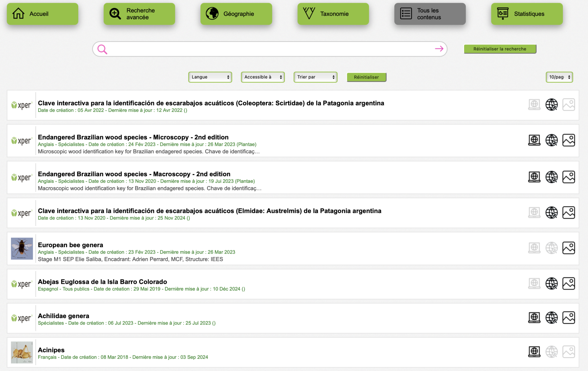
Task: Go to the Accueil home tab
Action: click(x=43, y=14)
